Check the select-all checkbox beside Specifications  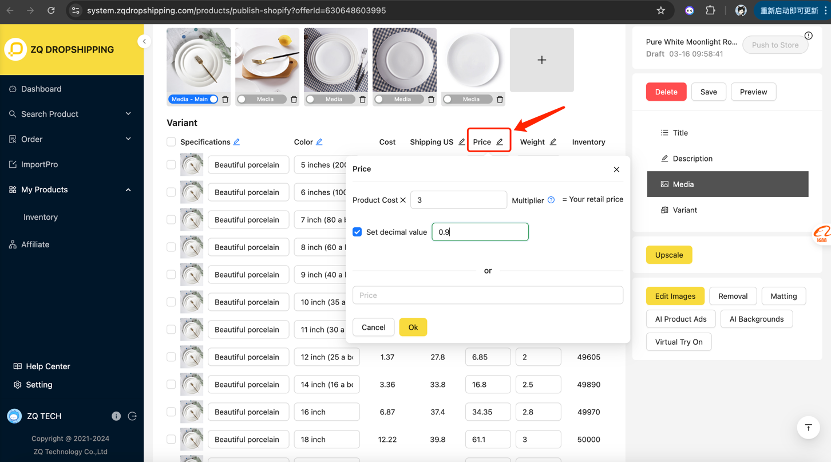pyautogui.click(x=171, y=142)
